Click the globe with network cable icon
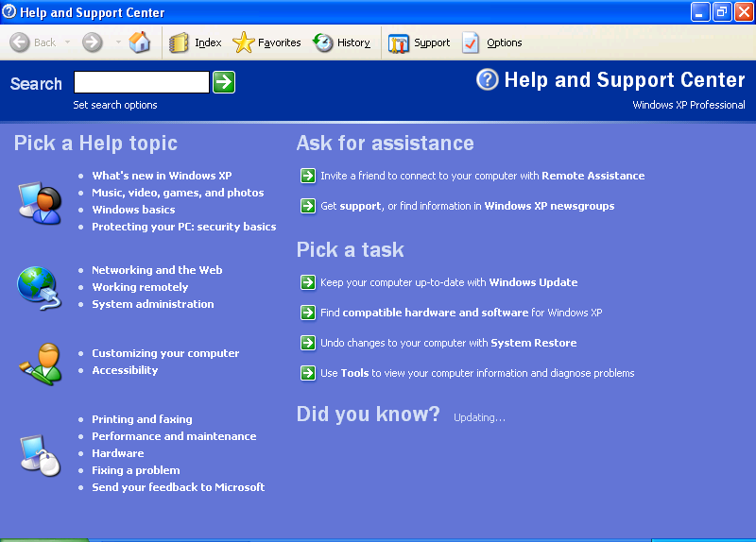 coord(39,288)
